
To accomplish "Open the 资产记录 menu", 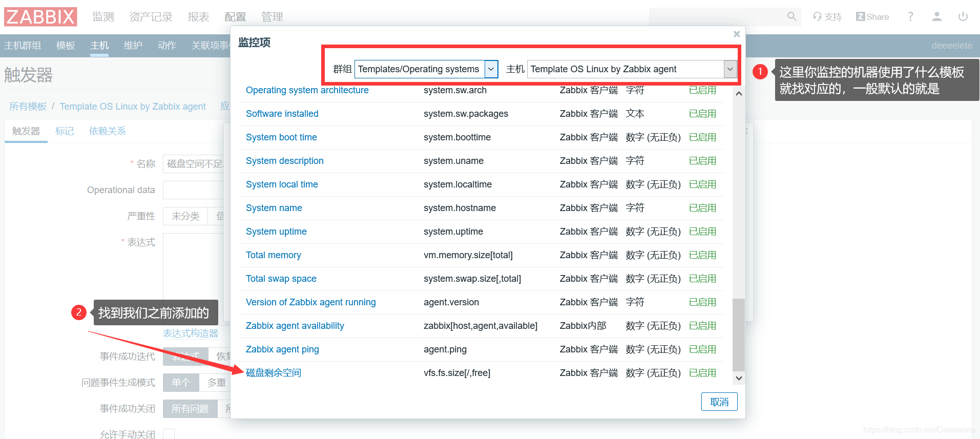I will point(151,17).
